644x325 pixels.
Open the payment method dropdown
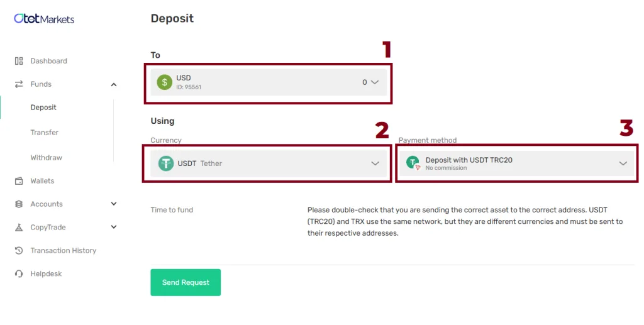pyautogui.click(x=623, y=163)
